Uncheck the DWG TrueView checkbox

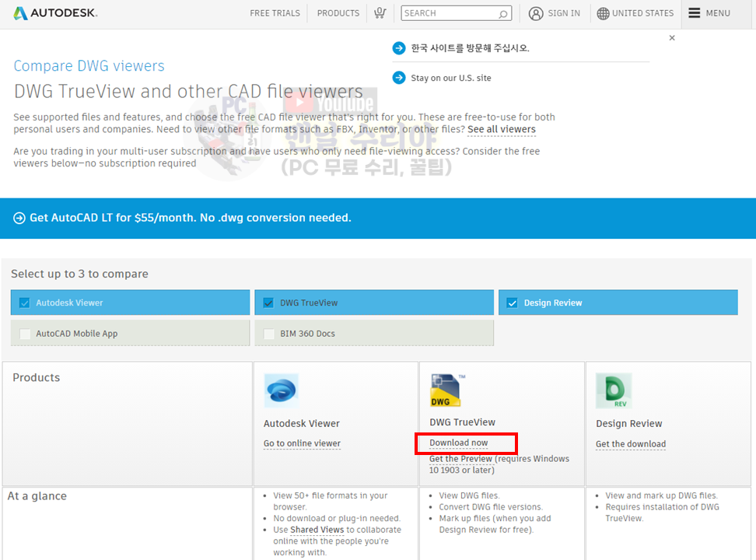click(x=268, y=303)
